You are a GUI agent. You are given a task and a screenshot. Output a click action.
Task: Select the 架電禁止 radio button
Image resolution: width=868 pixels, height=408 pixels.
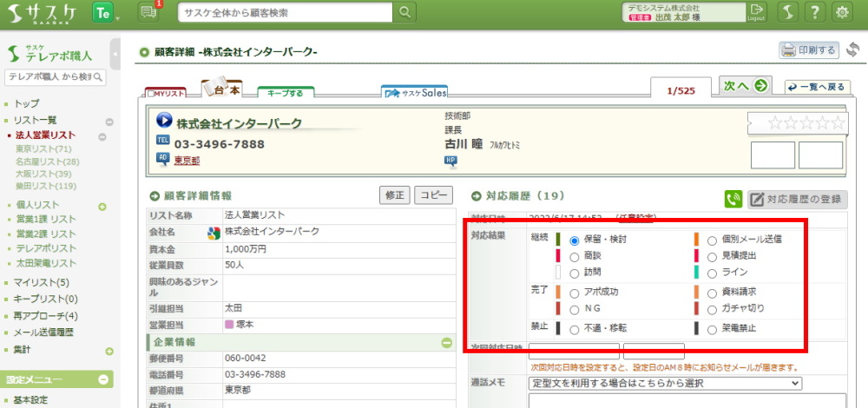pyautogui.click(x=712, y=329)
